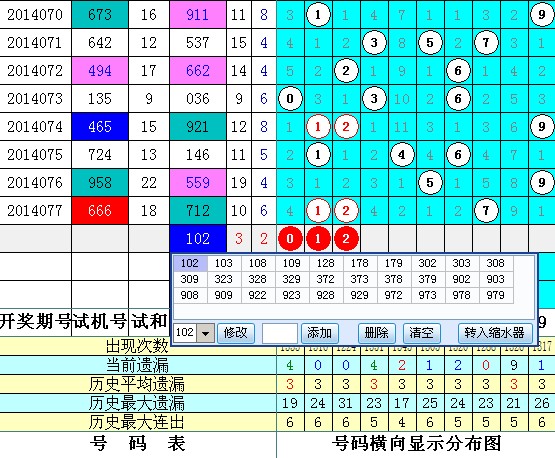Click circled 0 in row 2014073
Image resolution: width=555 pixels, height=458 pixels.
(x=290, y=98)
